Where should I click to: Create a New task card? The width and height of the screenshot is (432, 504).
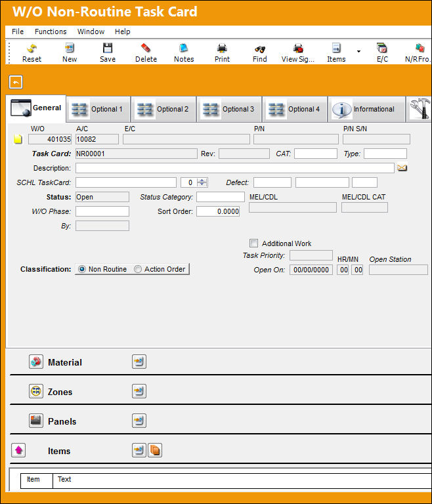tap(70, 53)
